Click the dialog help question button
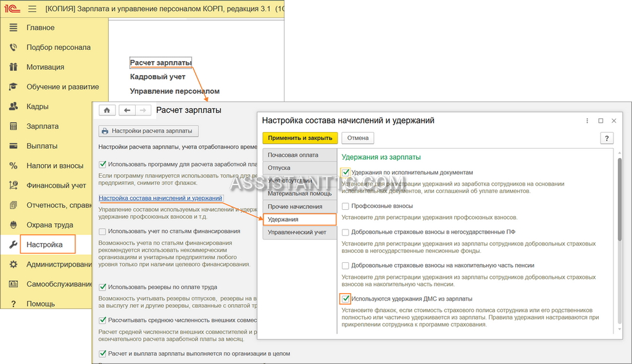This screenshot has height=364, width=632. click(607, 138)
